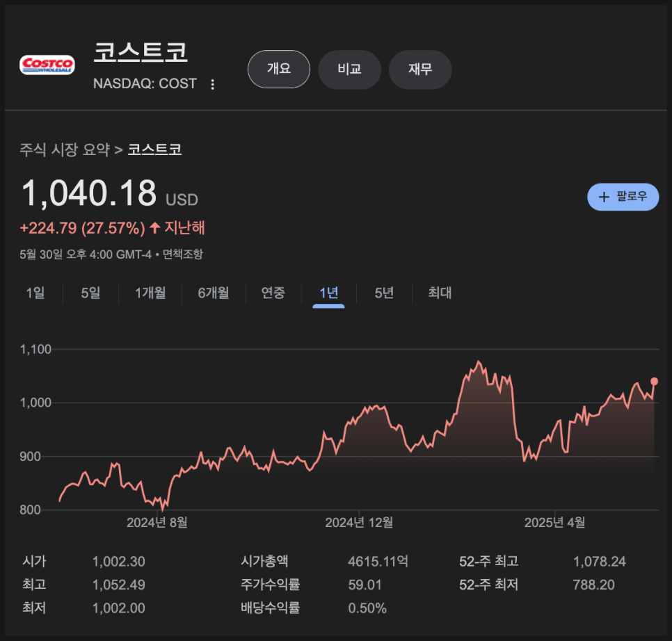Viewport: 672px width, 641px height.
Task: Click the Costco Wholesale logo
Action: (47, 65)
